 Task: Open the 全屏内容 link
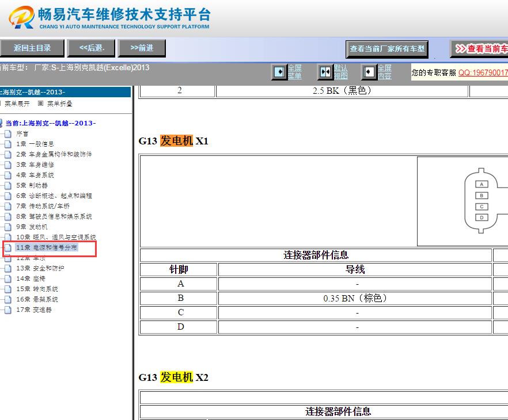385,72
